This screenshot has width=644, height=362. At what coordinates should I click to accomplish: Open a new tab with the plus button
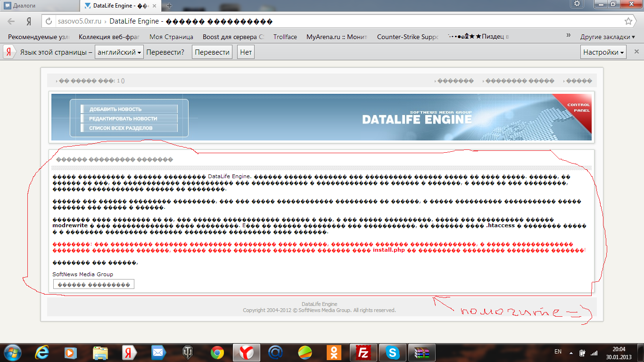click(x=169, y=6)
